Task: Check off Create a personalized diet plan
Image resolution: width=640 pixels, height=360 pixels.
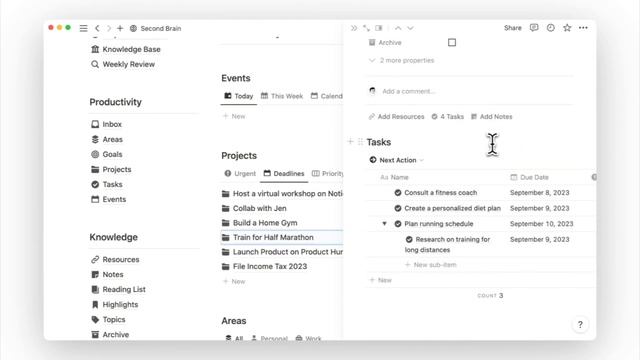Action: pyautogui.click(x=398, y=208)
